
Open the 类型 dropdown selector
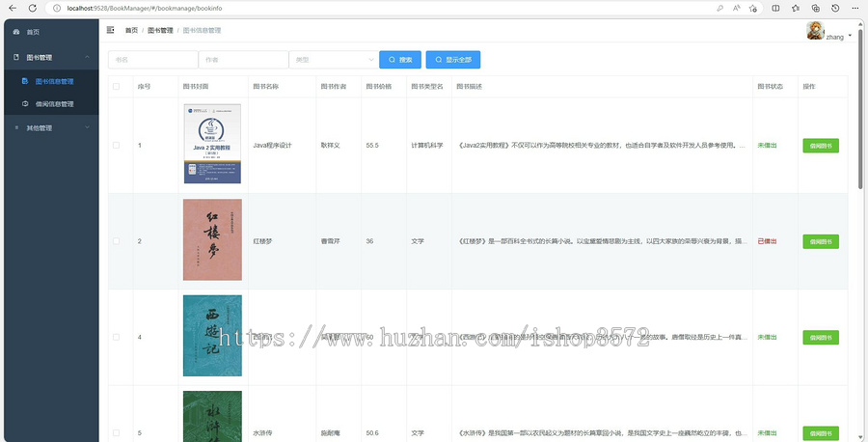(x=334, y=60)
